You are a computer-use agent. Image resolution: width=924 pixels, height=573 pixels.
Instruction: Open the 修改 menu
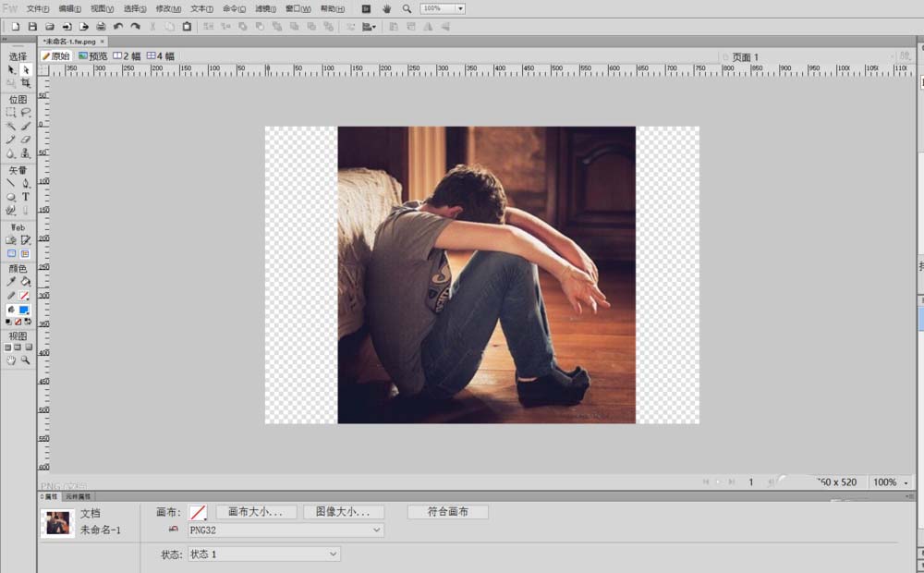click(168, 9)
